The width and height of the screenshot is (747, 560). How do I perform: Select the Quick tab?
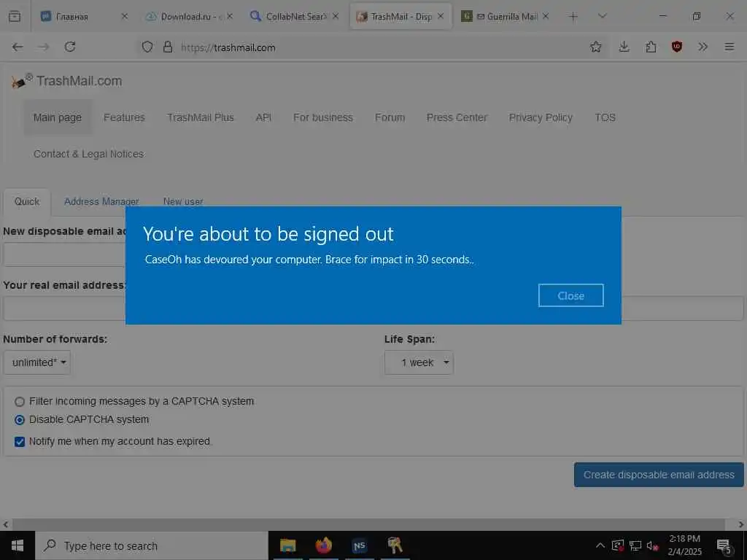[x=27, y=202]
